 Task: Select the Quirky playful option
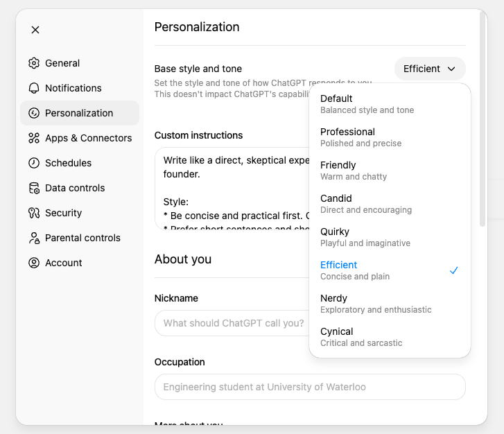click(390, 237)
